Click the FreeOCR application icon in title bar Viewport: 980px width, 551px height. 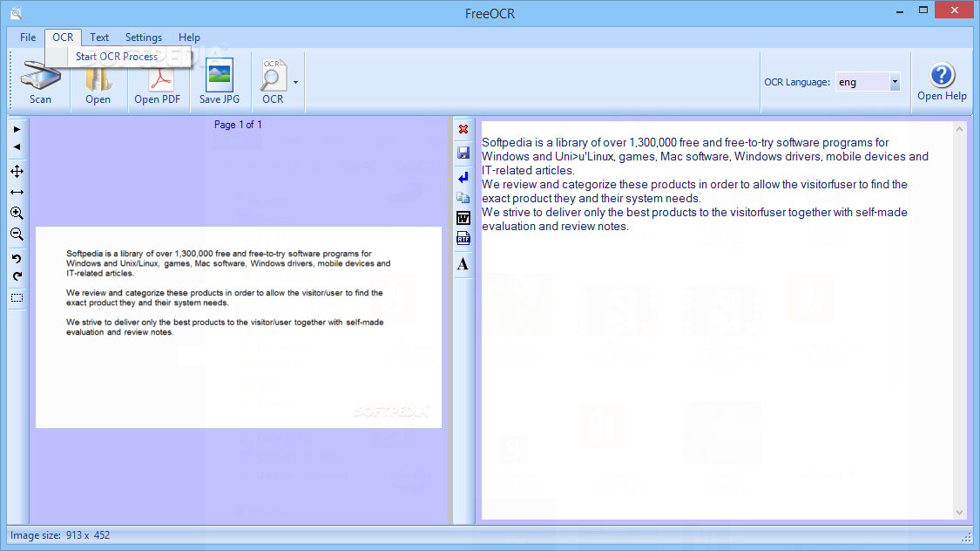[x=16, y=12]
